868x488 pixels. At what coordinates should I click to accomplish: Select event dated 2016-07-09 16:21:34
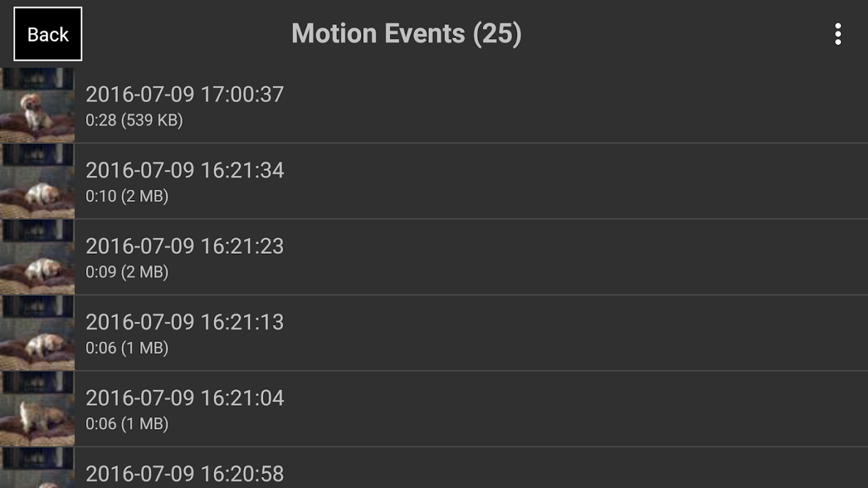coord(184,170)
